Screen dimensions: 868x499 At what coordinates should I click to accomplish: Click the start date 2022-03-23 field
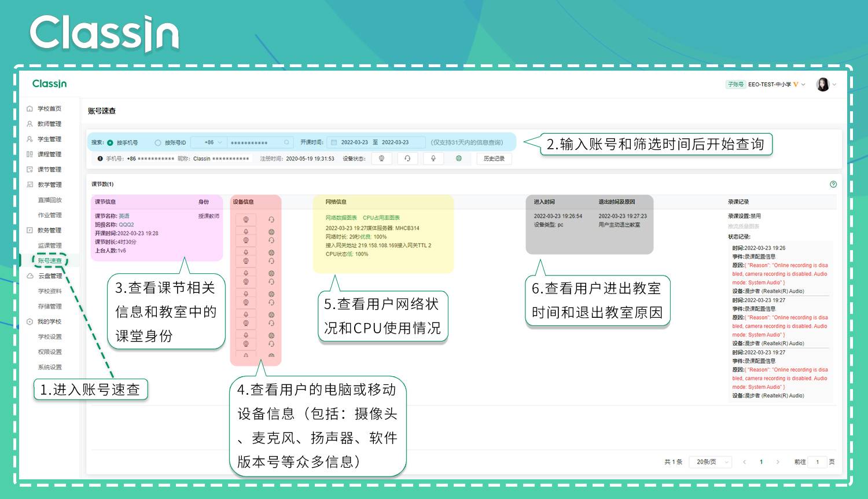click(354, 142)
